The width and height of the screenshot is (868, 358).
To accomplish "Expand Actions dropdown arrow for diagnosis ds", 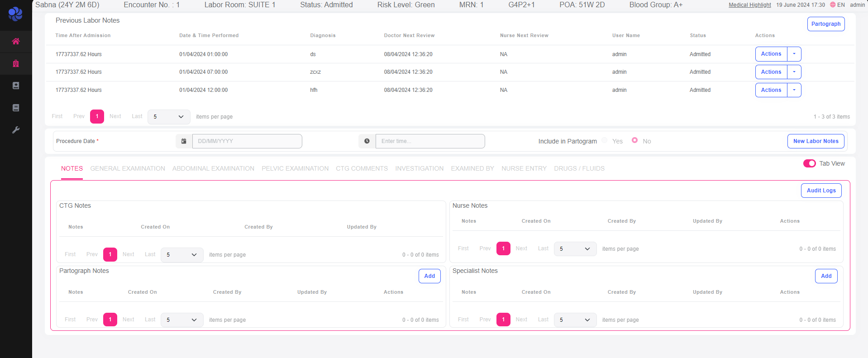I will (794, 54).
